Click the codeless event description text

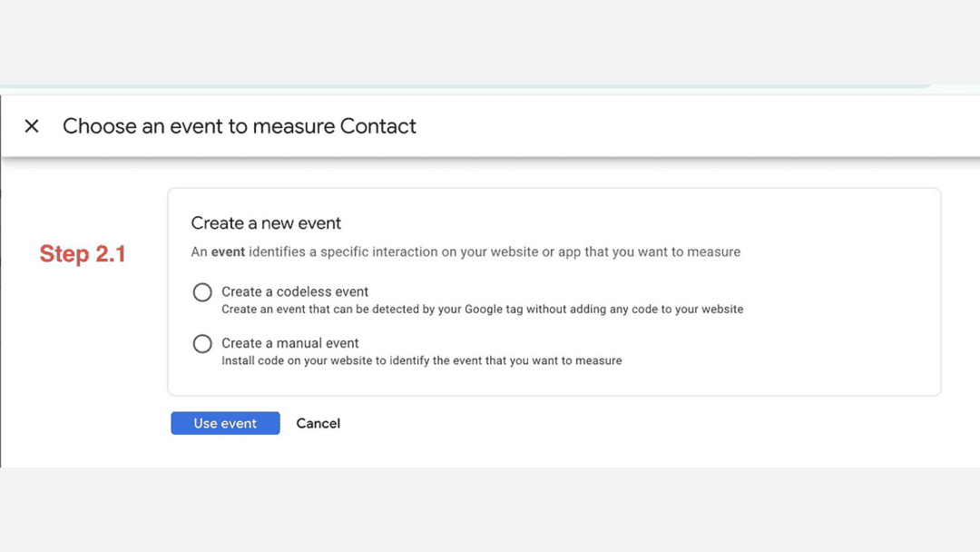tap(483, 309)
